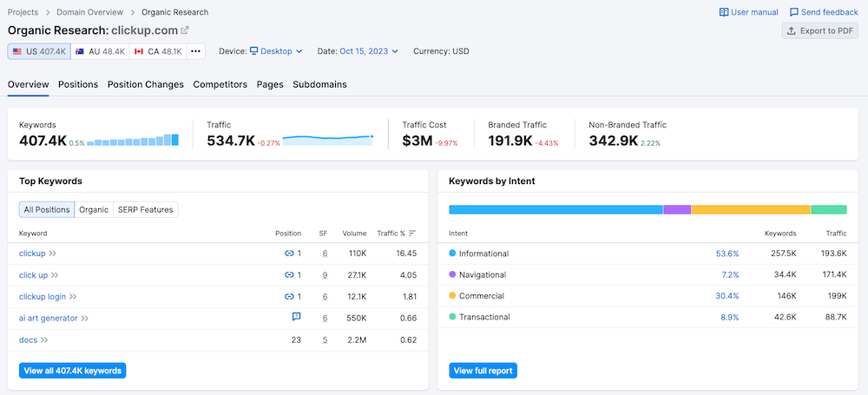
Task: Switch to the Positions tab
Action: tap(78, 84)
